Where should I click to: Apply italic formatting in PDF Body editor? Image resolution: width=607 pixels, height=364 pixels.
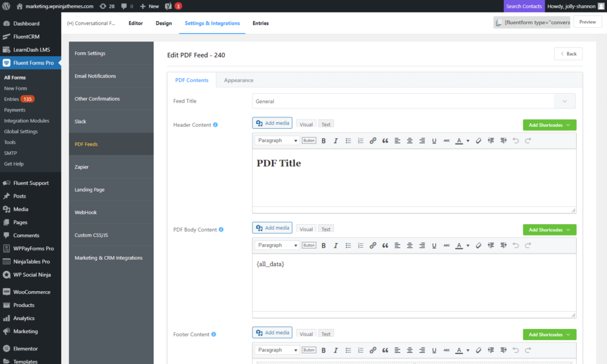(x=336, y=245)
